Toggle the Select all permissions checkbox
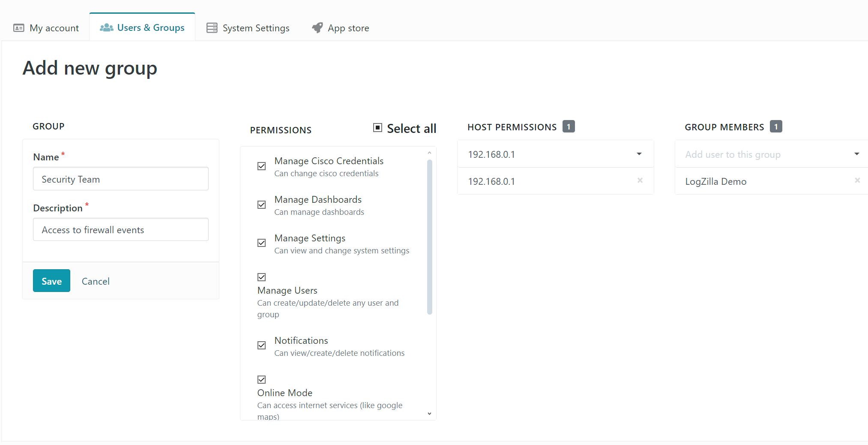This screenshot has height=445, width=868. tap(377, 127)
